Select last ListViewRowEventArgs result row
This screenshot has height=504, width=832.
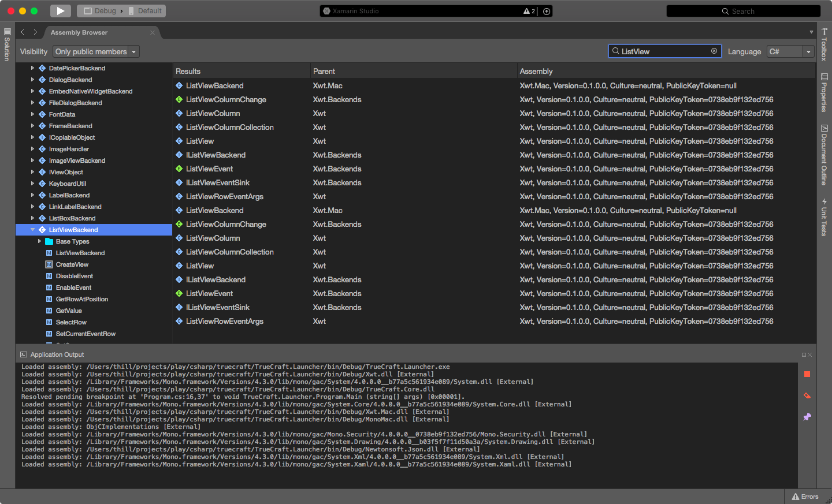[495, 321]
